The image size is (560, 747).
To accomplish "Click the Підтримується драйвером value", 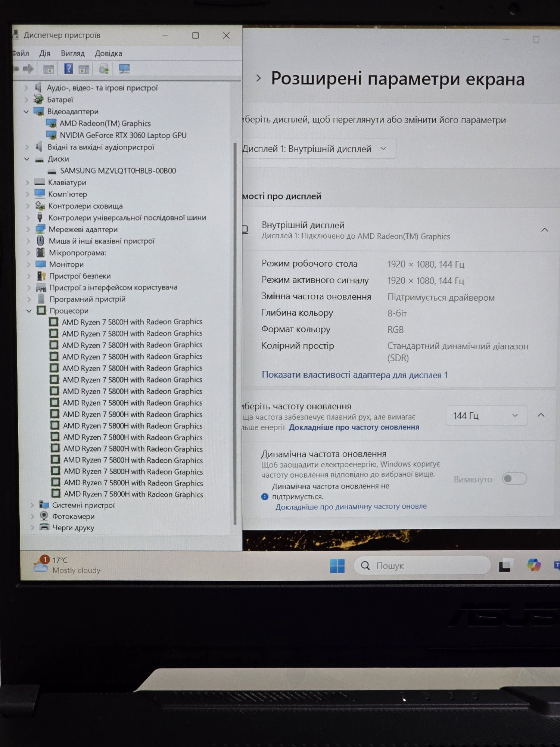I will (x=441, y=297).
